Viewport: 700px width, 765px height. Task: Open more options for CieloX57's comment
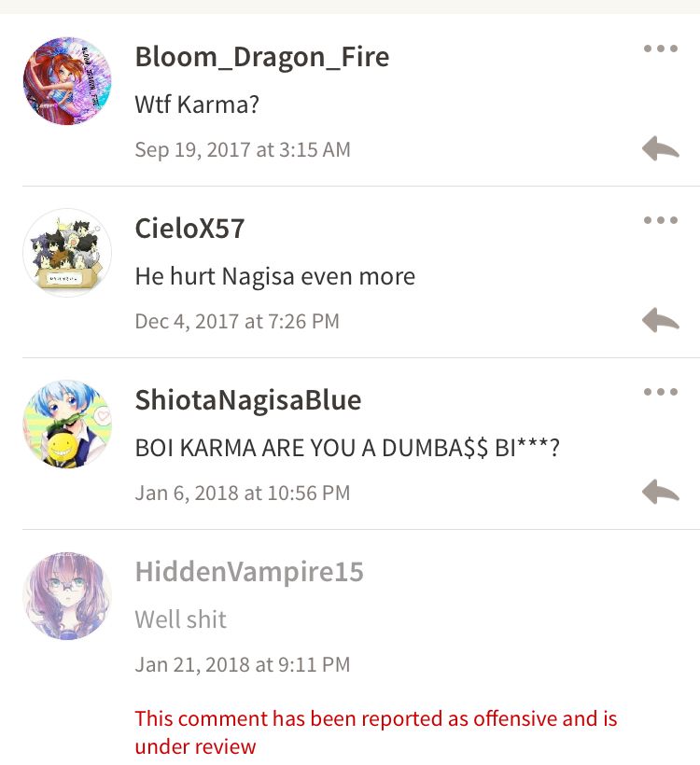(661, 220)
